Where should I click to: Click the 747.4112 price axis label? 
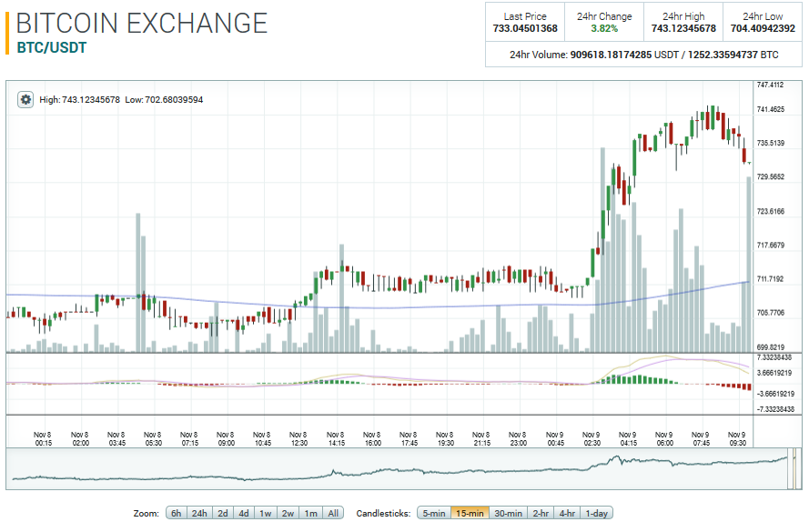click(770, 85)
